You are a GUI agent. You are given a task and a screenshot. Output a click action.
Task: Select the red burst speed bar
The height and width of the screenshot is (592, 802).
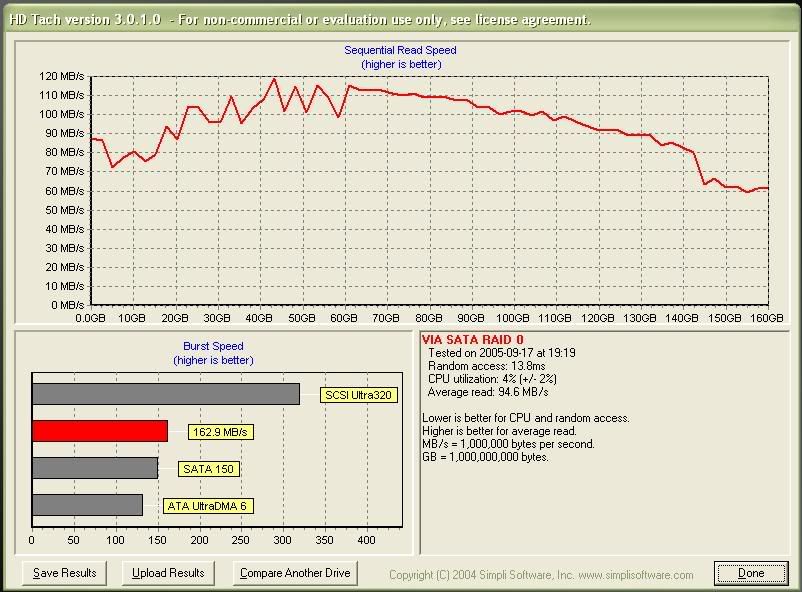(99, 431)
